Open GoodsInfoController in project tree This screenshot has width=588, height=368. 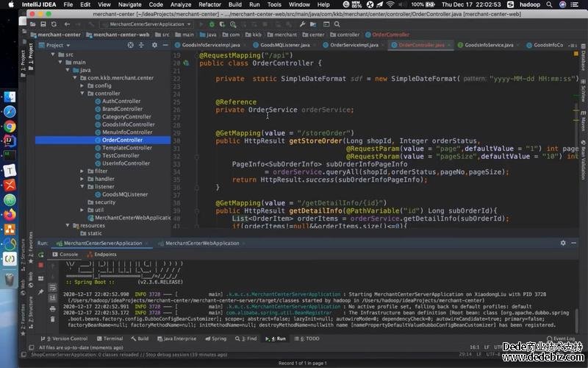click(x=128, y=124)
